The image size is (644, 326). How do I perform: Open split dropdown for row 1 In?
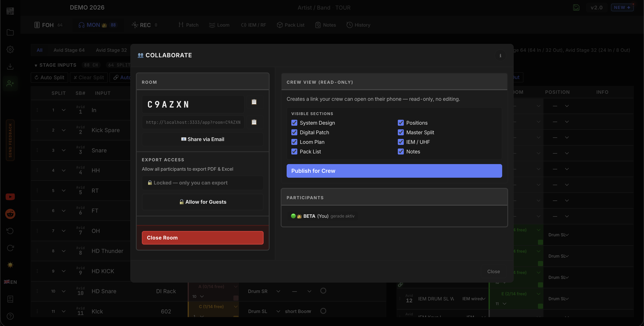click(x=63, y=110)
